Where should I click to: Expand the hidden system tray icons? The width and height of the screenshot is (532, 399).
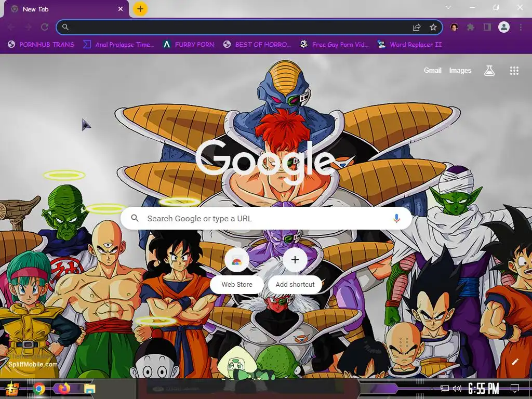coord(432,389)
